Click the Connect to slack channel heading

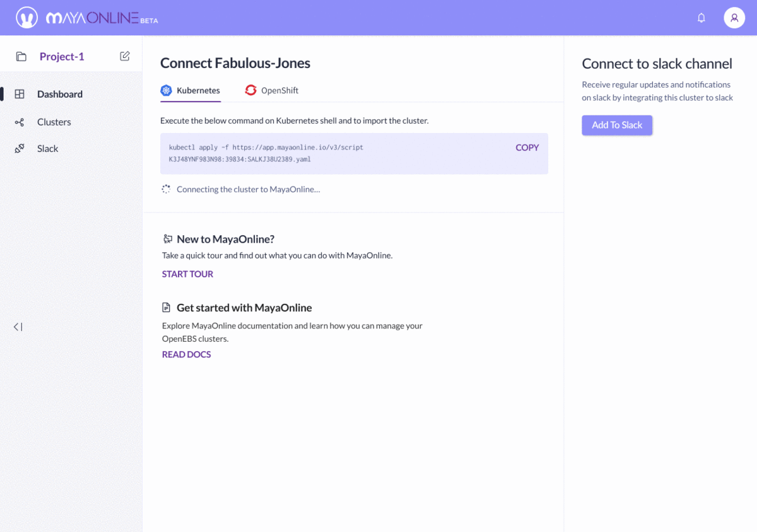coord(657,64)
